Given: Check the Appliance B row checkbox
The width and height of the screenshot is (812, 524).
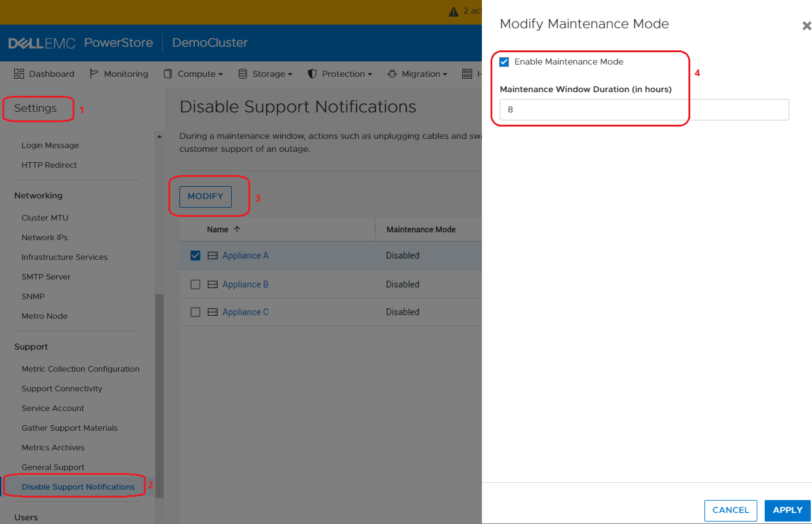Looking at the screenshot, I should click(195, 284).
